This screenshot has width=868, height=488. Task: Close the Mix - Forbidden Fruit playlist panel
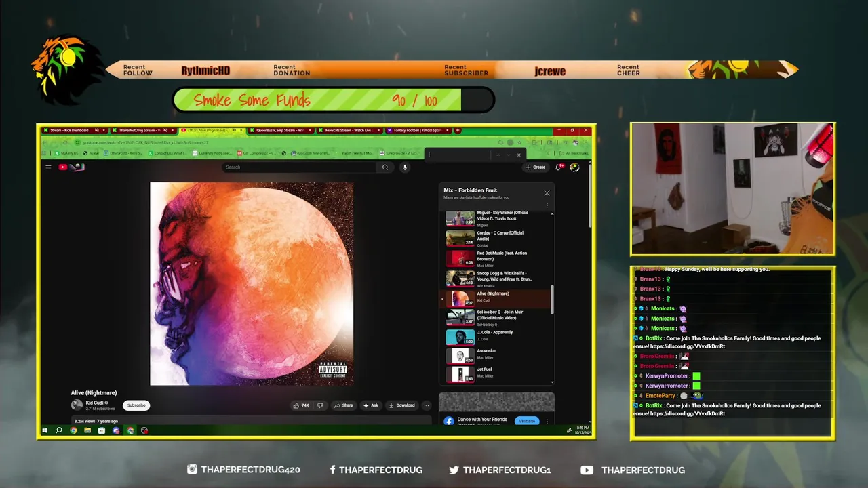[x=547, y=193]
